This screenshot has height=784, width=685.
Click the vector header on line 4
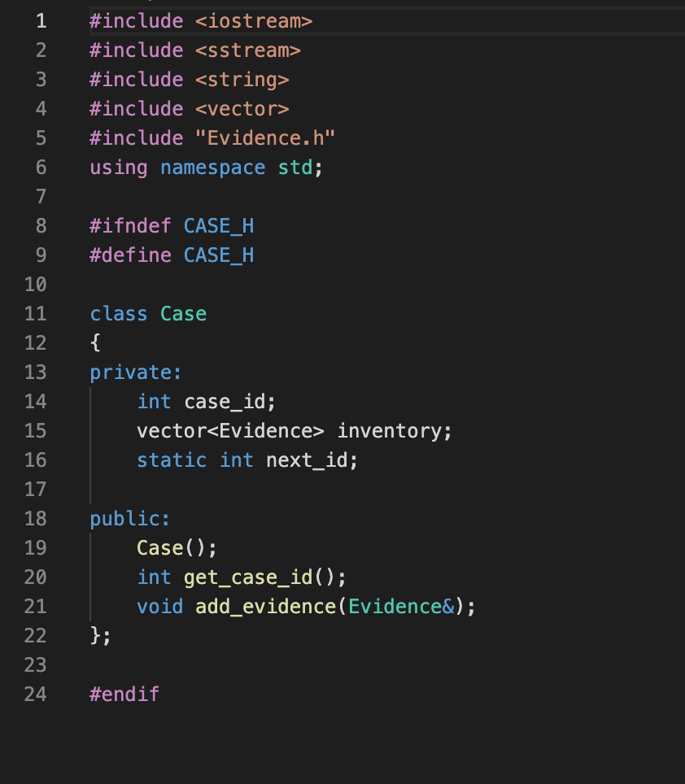[x=242, y=109]
